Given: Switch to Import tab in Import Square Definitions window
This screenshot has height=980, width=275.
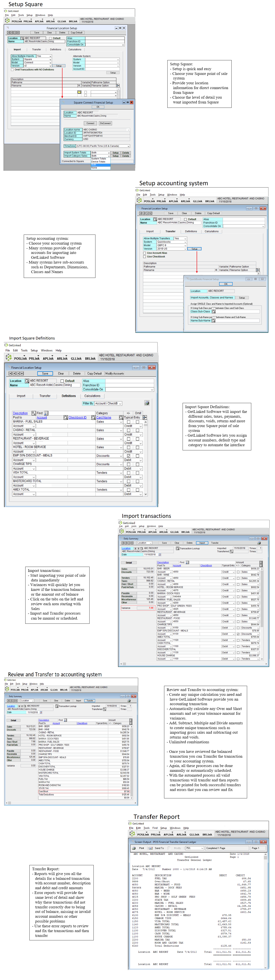Looking at the screenshot, I should (x=21, y=396).
